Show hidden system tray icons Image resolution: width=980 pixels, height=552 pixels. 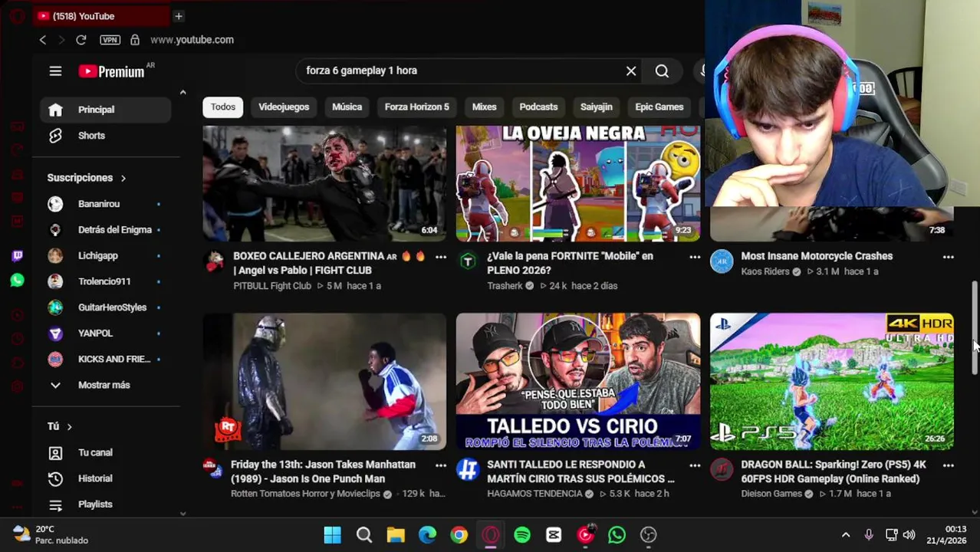pyautogui.click(x=846, y=535)
